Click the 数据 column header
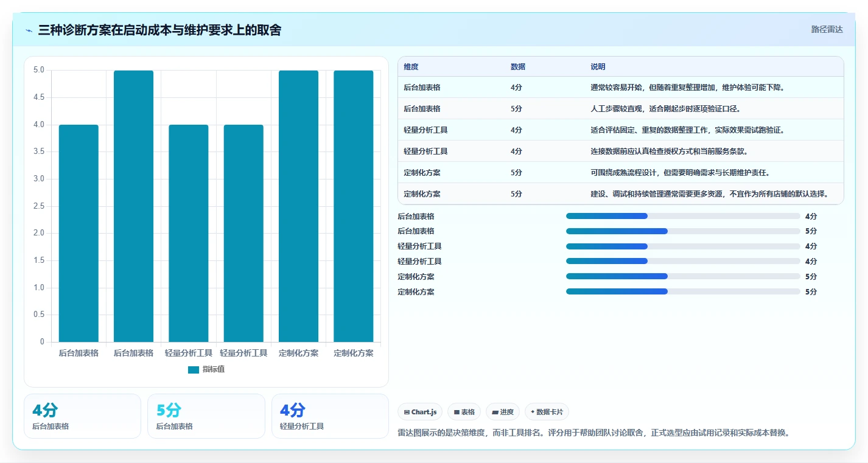 click(x=518, y=67)
